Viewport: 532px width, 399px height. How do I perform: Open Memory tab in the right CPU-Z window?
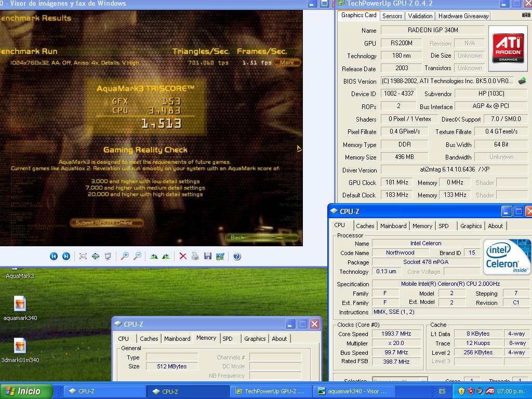pos(422,226)
